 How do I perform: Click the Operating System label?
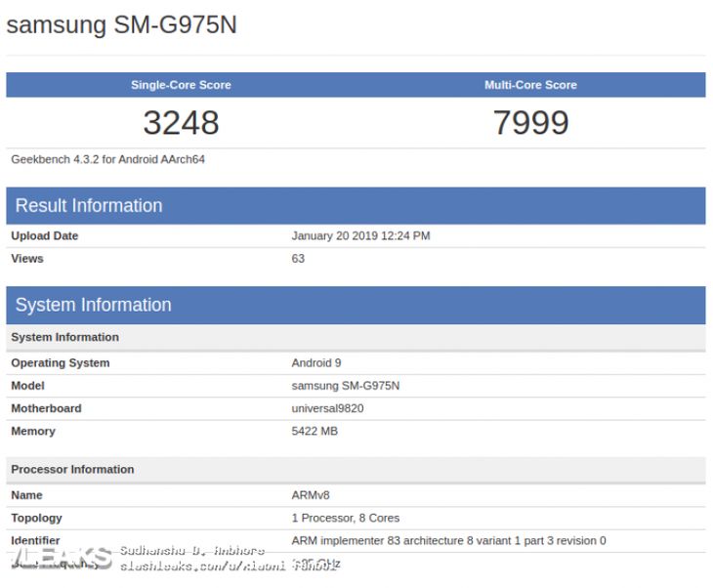click(60, 363)
